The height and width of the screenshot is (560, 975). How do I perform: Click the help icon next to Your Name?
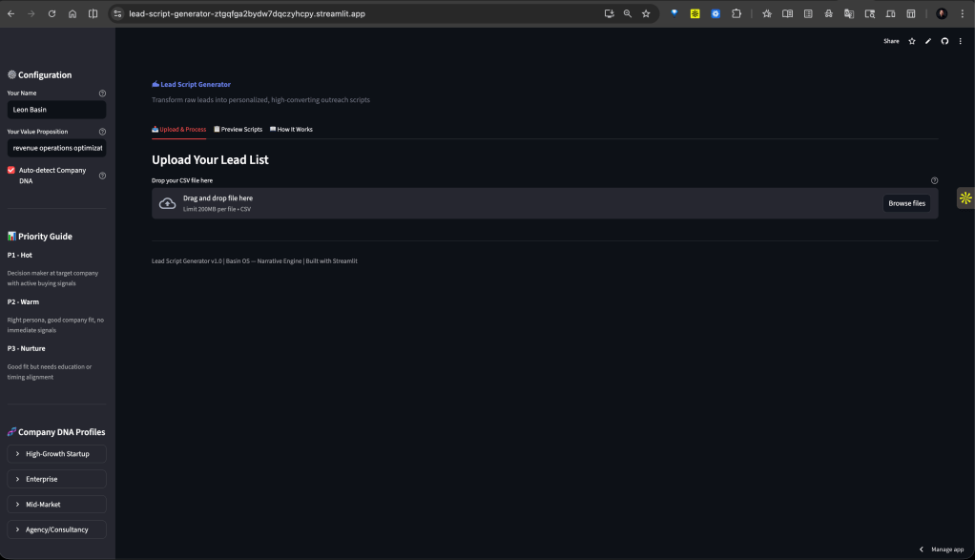tap(102, 93)
